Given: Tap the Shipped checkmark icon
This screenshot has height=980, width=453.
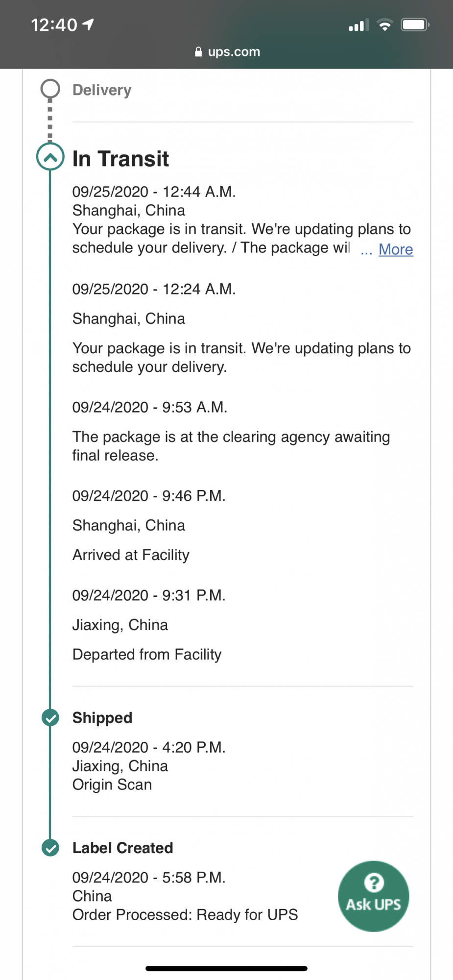Looking at the screenshot, I should coord(50,718).
